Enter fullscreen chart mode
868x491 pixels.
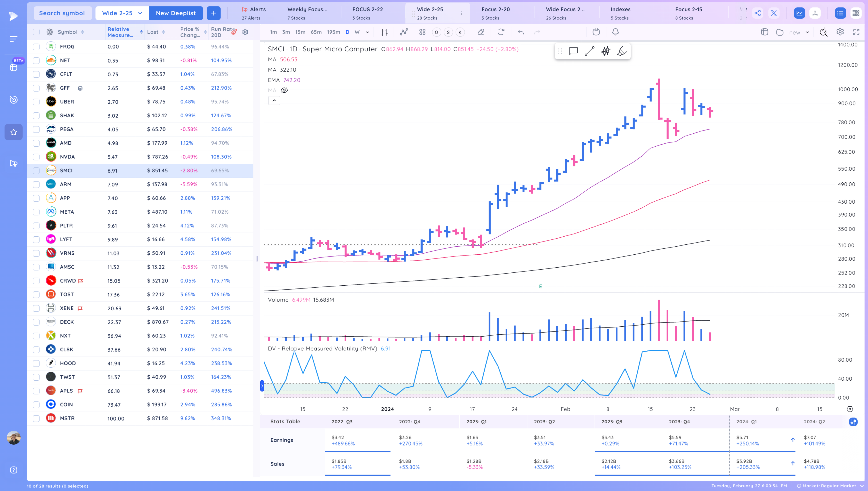coord(856,32)
